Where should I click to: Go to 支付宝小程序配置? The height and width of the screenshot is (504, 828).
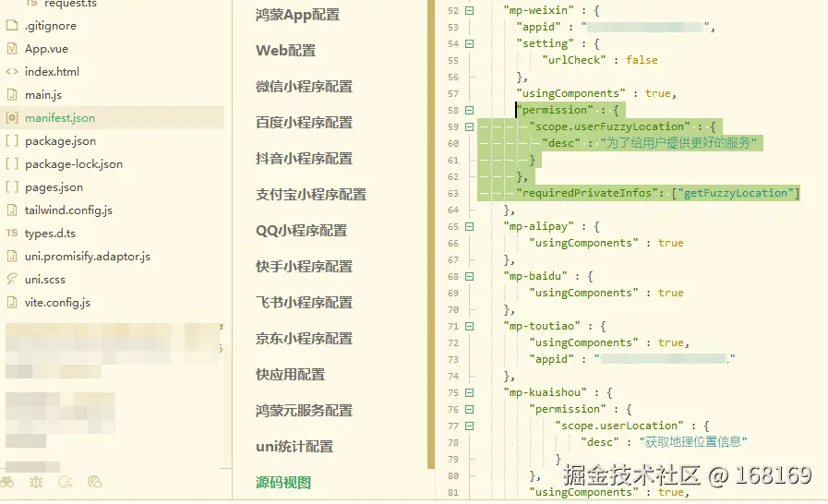[x=311, y=195]
